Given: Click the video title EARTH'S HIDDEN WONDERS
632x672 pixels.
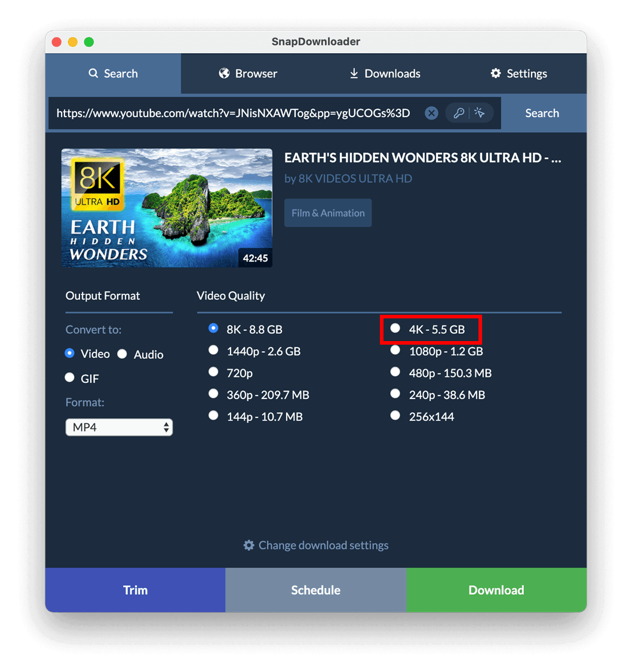Looking at the screenshot, I should click(423, 158).
